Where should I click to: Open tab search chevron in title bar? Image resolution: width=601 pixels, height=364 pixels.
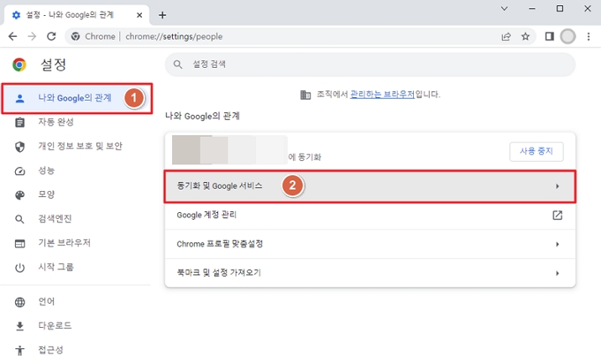[x=504, y=8]
